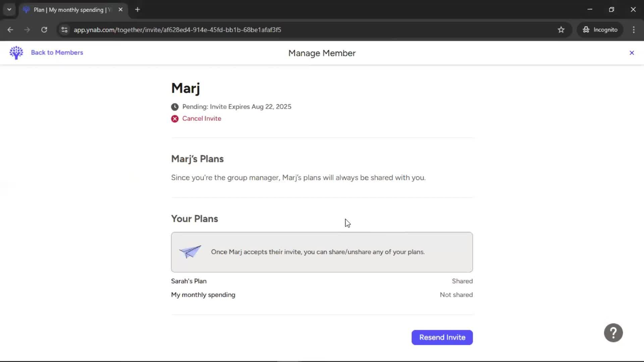Go forward in the browser

27,30
